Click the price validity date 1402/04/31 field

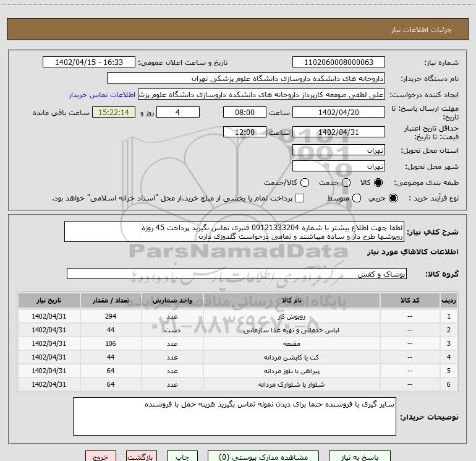coord(339,132)
